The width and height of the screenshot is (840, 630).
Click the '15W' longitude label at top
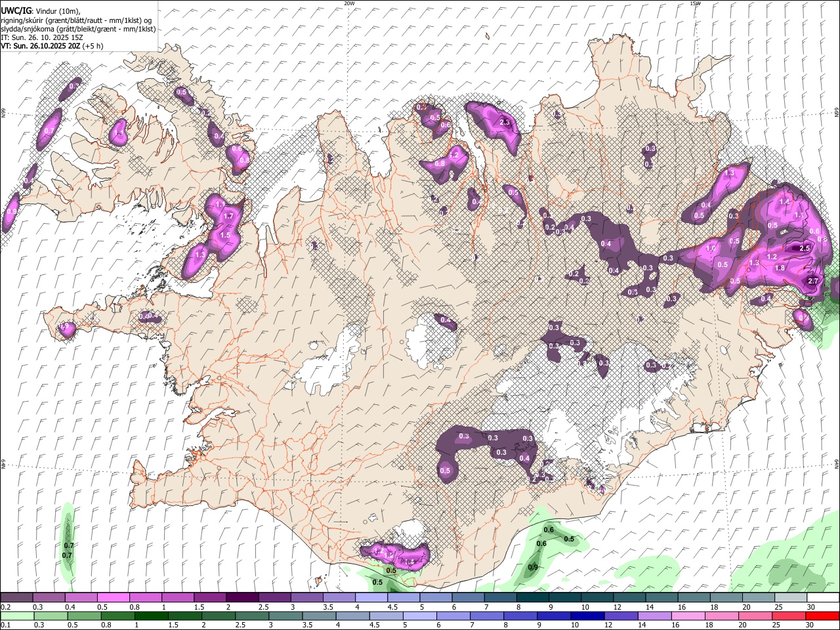[x=695, y=3]
